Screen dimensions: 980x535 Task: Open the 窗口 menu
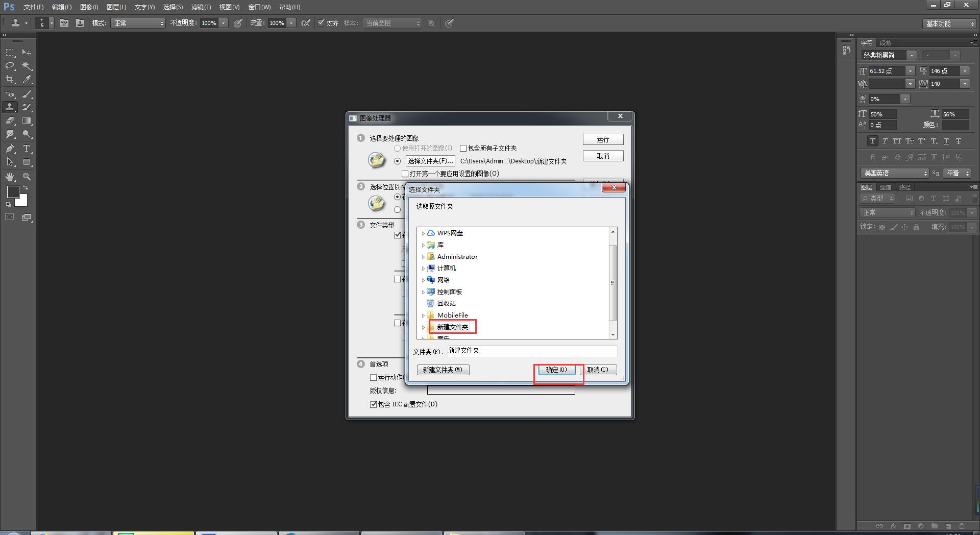(259, 7)
